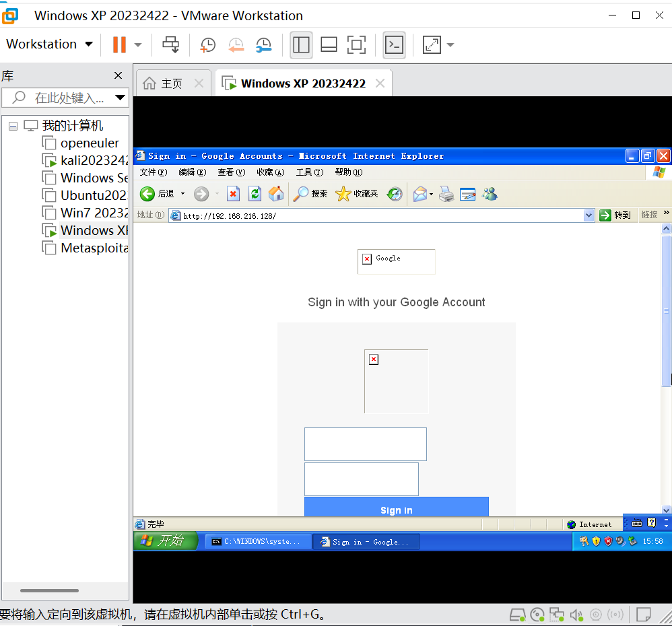
Task: Collapse the 我的计算机 tree node
Action: coord(13,126)
